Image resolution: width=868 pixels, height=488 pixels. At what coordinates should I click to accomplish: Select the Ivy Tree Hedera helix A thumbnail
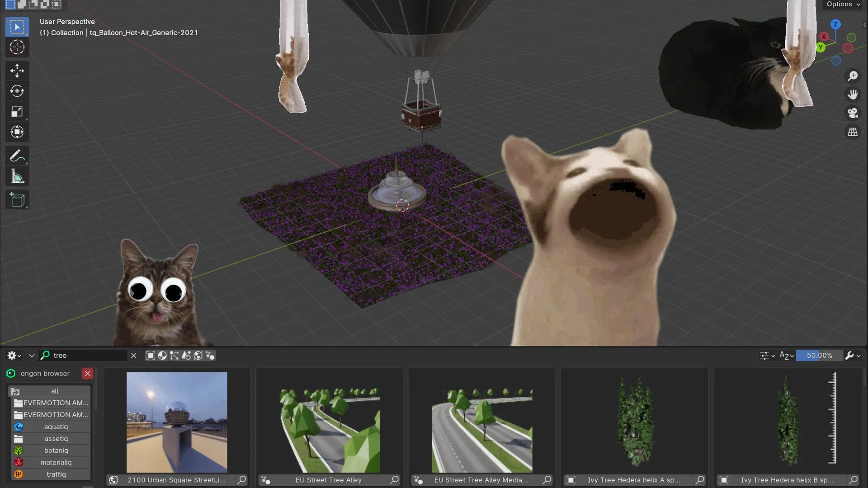tap(635, 422)
